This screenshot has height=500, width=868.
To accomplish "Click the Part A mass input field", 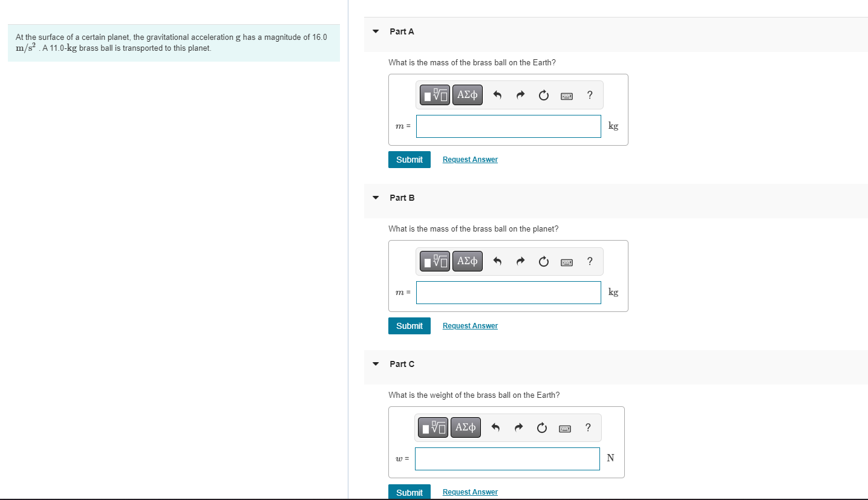I will pyautogui.click(x=509, y=126).
